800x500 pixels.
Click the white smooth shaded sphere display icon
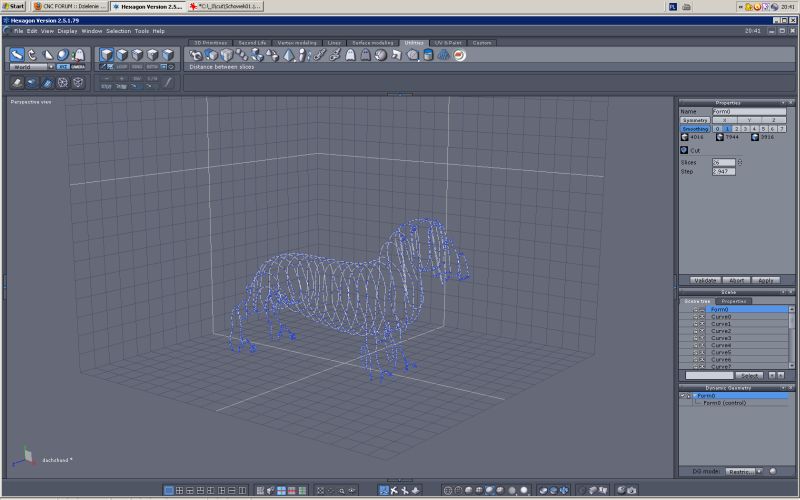coord(523,490)
